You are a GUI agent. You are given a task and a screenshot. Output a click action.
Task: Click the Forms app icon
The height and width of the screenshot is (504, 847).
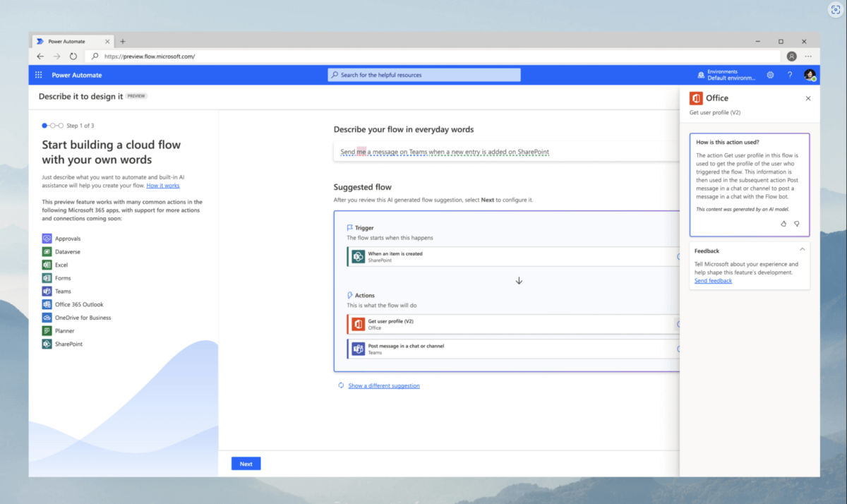[47, 278]
